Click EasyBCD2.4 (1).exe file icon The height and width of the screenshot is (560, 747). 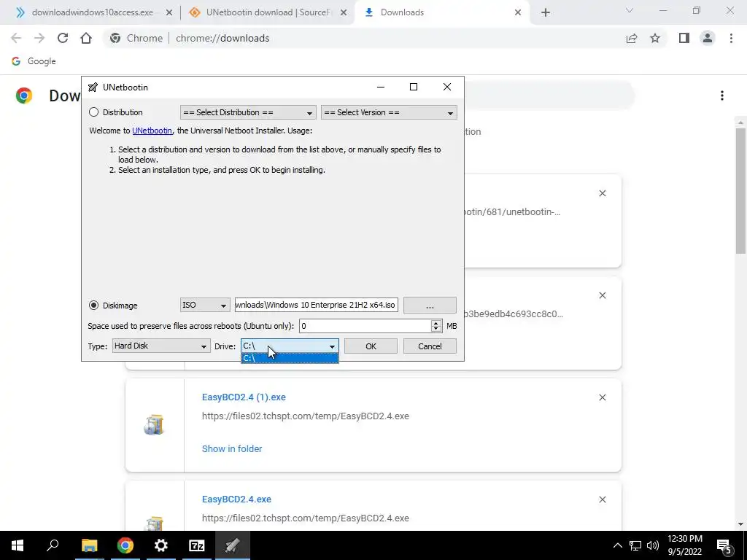(154, 425)
